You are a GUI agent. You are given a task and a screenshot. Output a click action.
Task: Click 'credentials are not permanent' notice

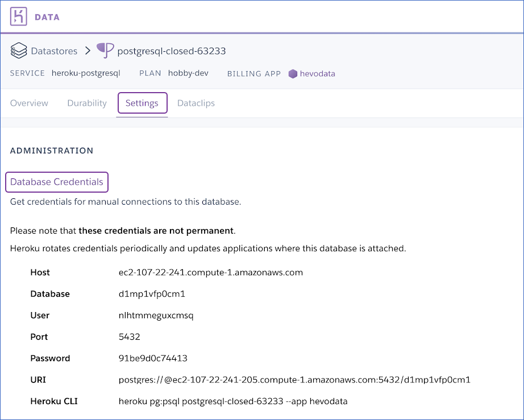coord(156,231)
